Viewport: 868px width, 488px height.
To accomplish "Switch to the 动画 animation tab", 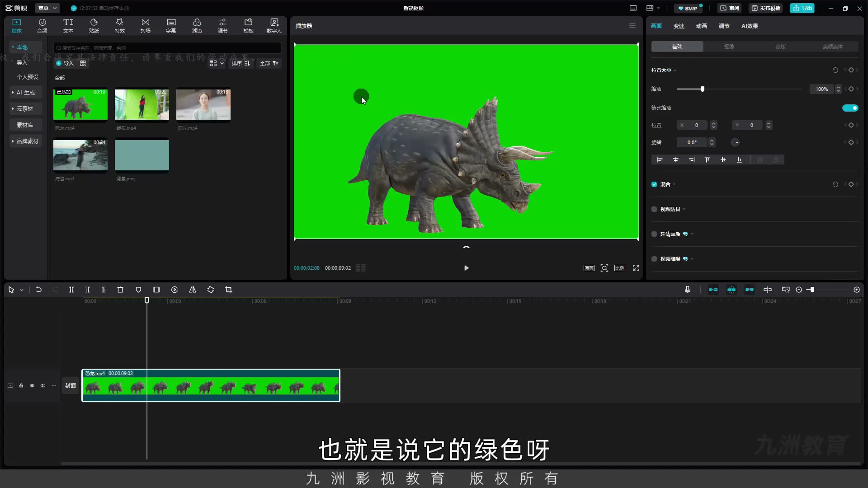I will click(x=701, y=26).
